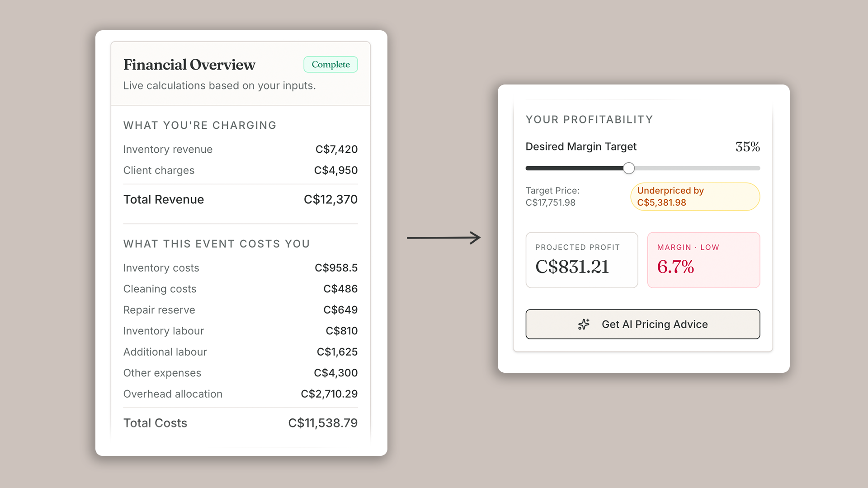Click the Inventory revenue amount

coord(336,150)
